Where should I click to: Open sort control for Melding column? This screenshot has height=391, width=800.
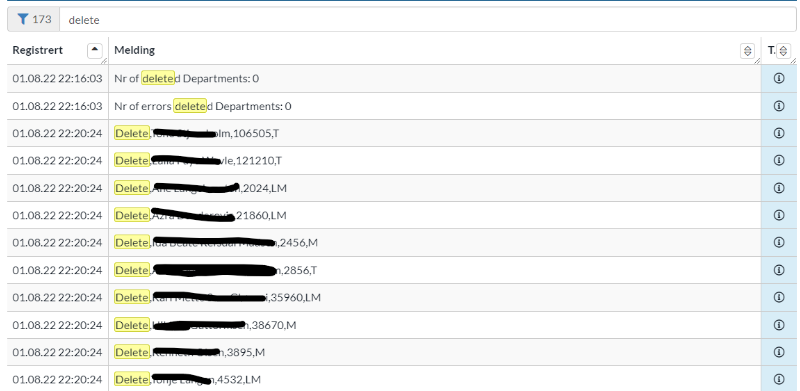747,51
